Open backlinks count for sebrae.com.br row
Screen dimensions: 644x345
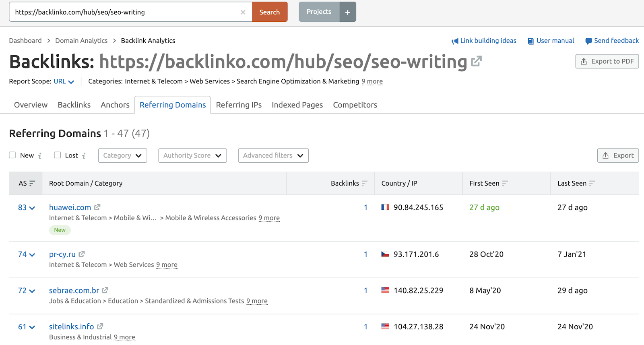point(365,290)
